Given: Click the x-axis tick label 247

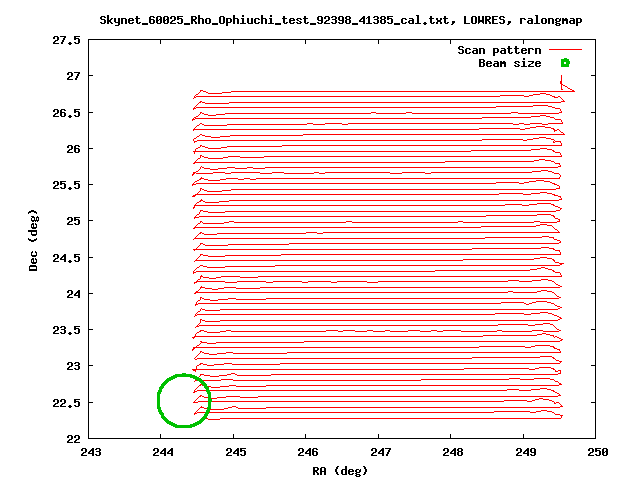Looking at the screenshot, I should (x=380, y=452).
